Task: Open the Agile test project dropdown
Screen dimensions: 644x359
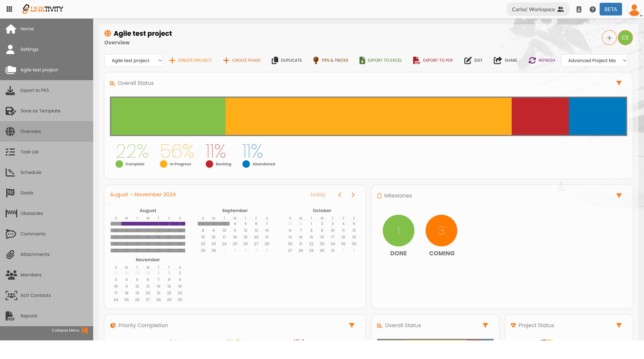Action: point(134,61)
